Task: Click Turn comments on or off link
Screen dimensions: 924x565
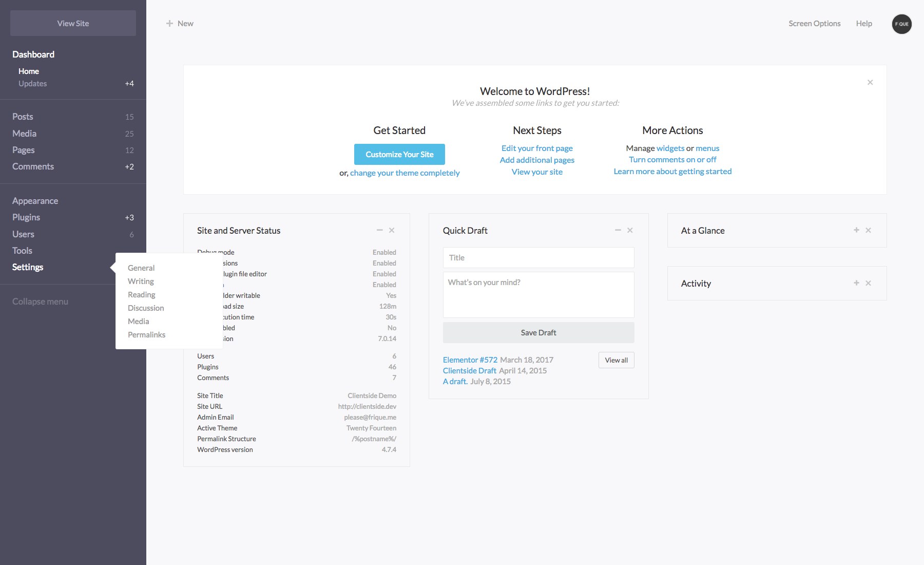Action: pos(672,160)
